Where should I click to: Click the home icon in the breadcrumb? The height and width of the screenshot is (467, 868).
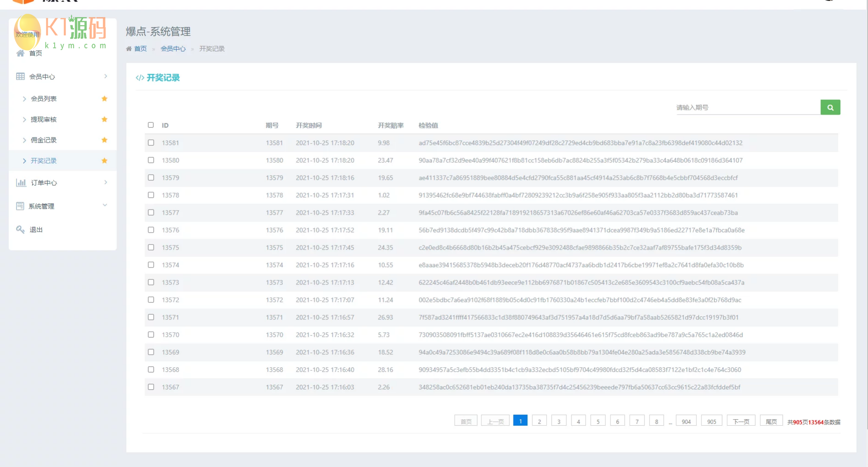click(x=129, y=49)
